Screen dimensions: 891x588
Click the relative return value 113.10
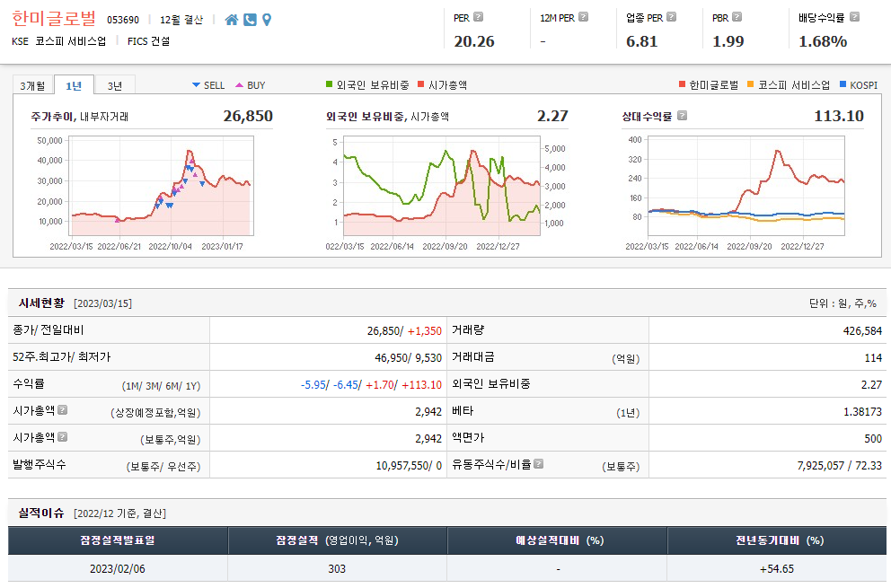839,116
